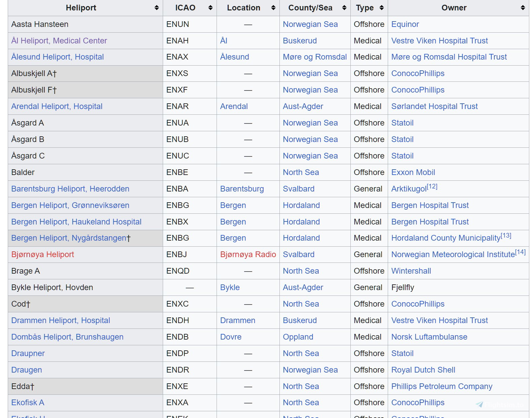Open the Draupner heliport link
Screen dimensions: 532x418
(x=28, y=353)
